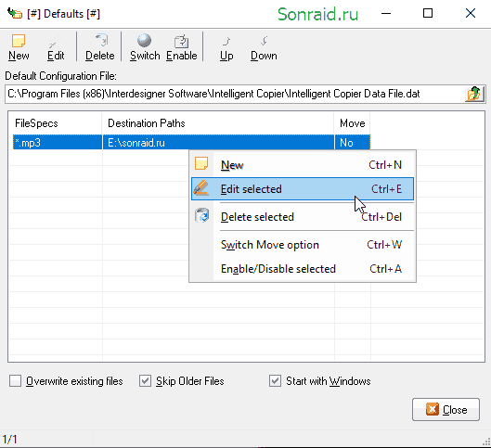Select the *.mp3 FileSpecs cell
Viewport: 491px width, 448px height.
tap(58, 143)
